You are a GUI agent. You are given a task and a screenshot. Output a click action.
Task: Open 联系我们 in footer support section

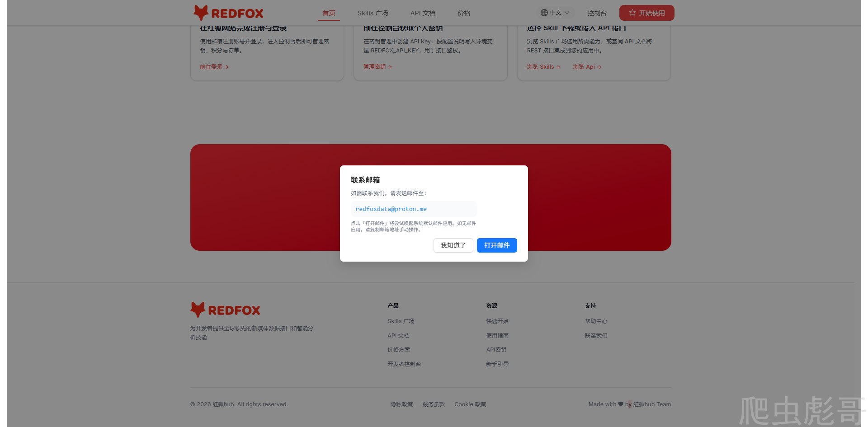point(596,336)
